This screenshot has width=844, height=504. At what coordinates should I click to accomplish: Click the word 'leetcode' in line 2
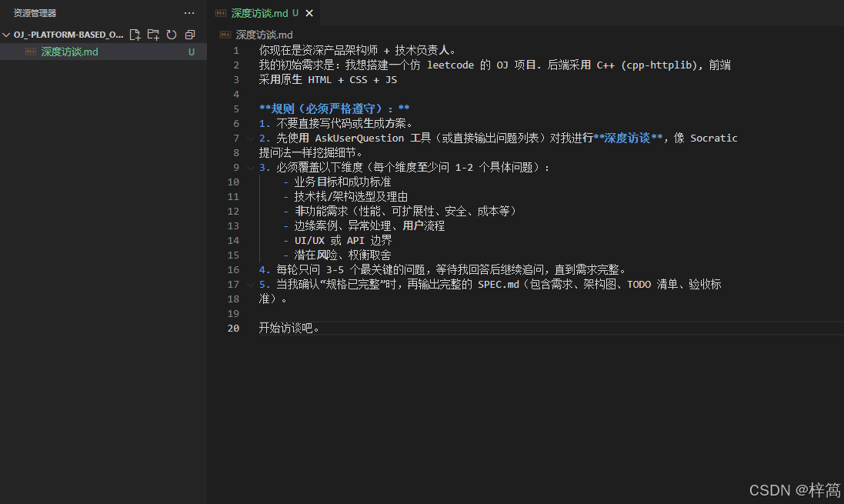point(451,65)
